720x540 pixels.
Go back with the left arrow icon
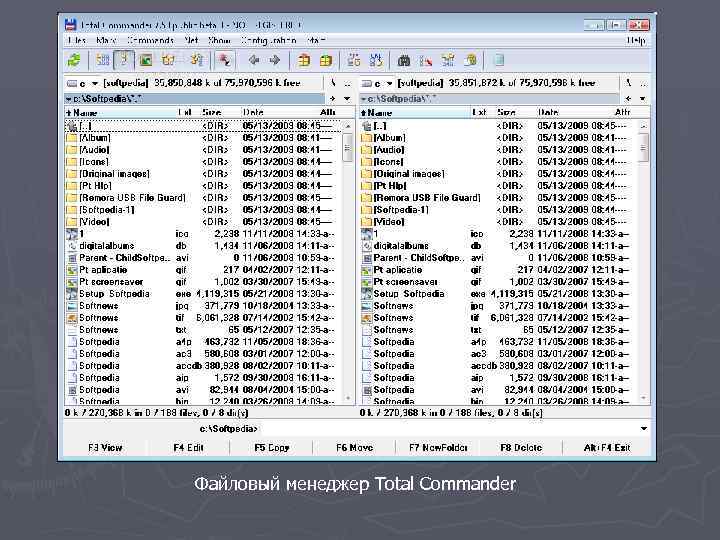pos(254,60)
